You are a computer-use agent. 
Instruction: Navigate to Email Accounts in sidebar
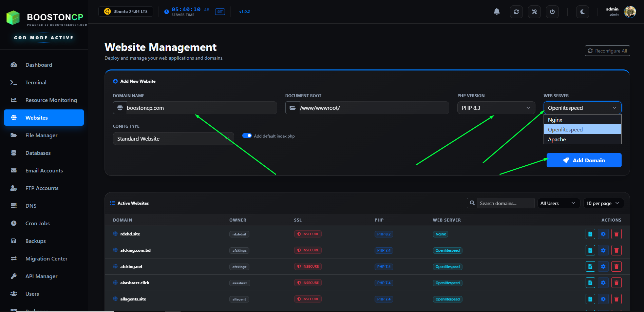tap(44, 170)
